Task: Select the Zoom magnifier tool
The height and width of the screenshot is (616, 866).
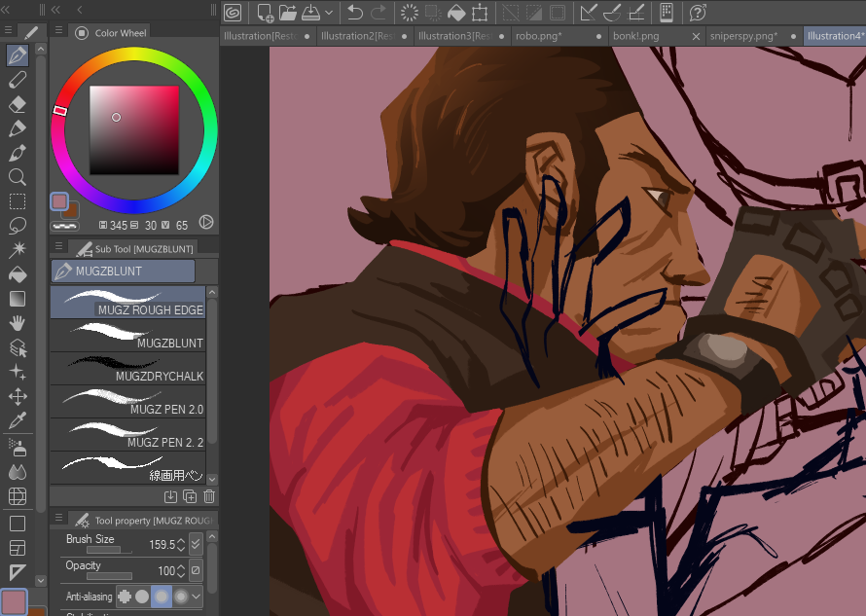Action: tap(18, 177)
